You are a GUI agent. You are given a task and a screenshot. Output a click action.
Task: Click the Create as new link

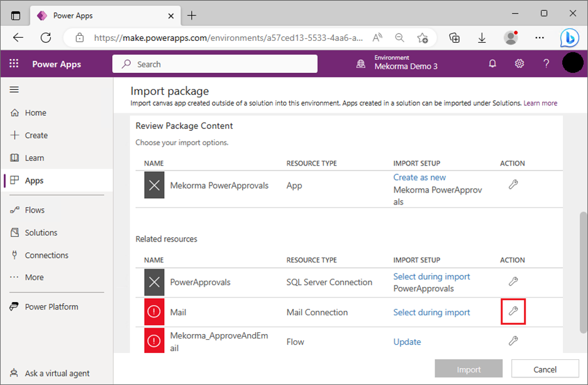coord(419,177)
